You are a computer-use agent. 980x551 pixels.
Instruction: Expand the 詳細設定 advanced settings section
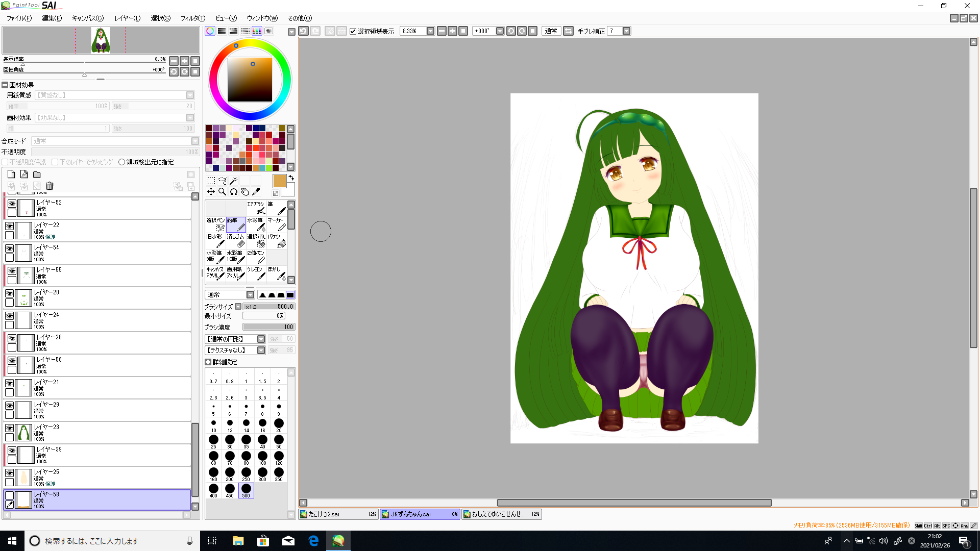click(x=208, y=362)
